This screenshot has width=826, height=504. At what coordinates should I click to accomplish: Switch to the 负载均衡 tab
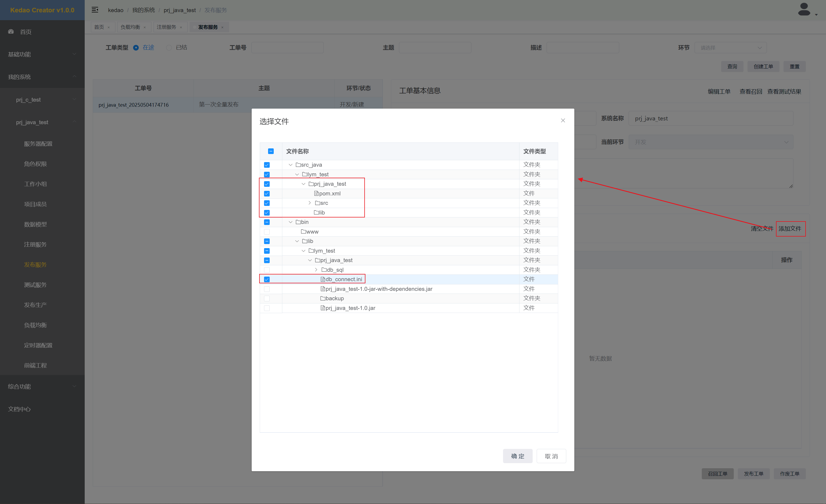[130, 27]
